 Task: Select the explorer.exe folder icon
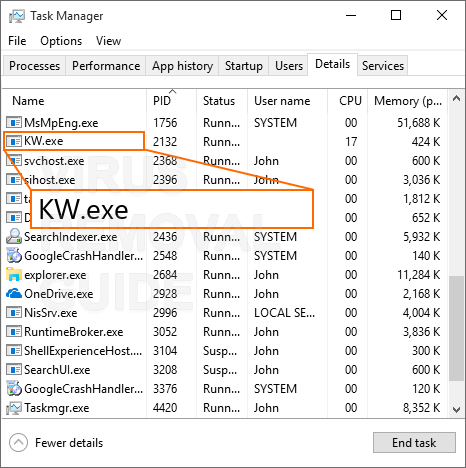14,275
